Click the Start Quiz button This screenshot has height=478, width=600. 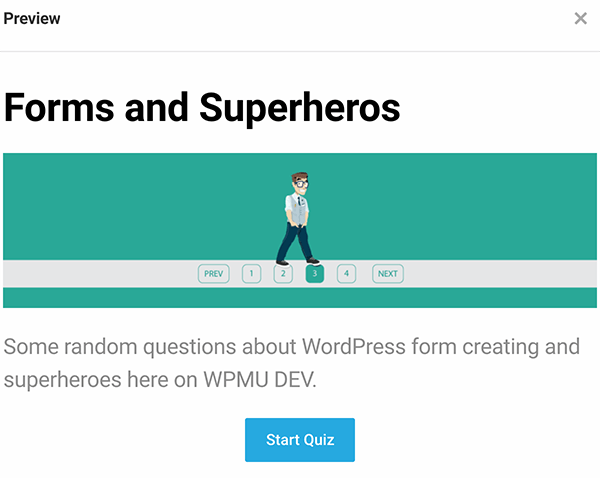pos(300,440)
